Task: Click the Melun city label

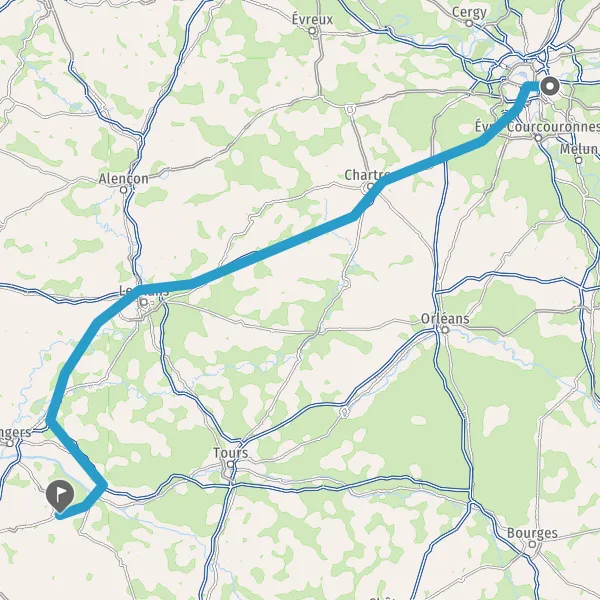Action: point(579,149)
